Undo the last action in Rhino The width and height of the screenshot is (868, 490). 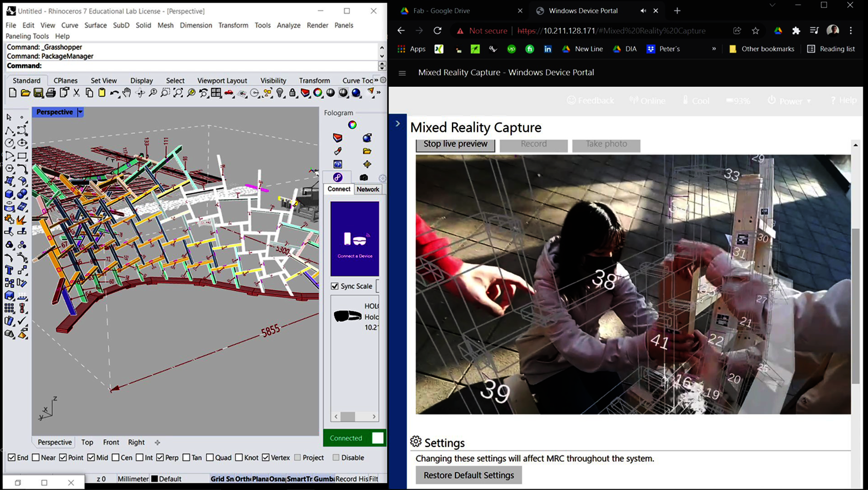(114, 93)
